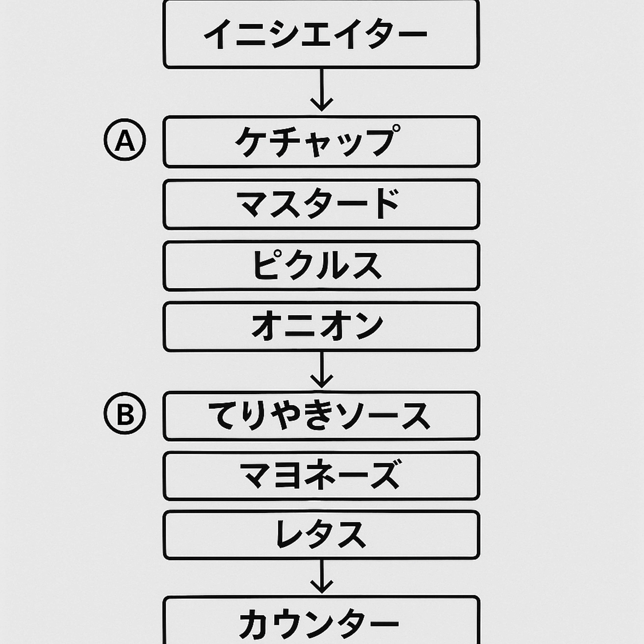Select the てりやきソース box
Image resolution: width=644 pixels, height=644 pixels.
tap(321, 416)
